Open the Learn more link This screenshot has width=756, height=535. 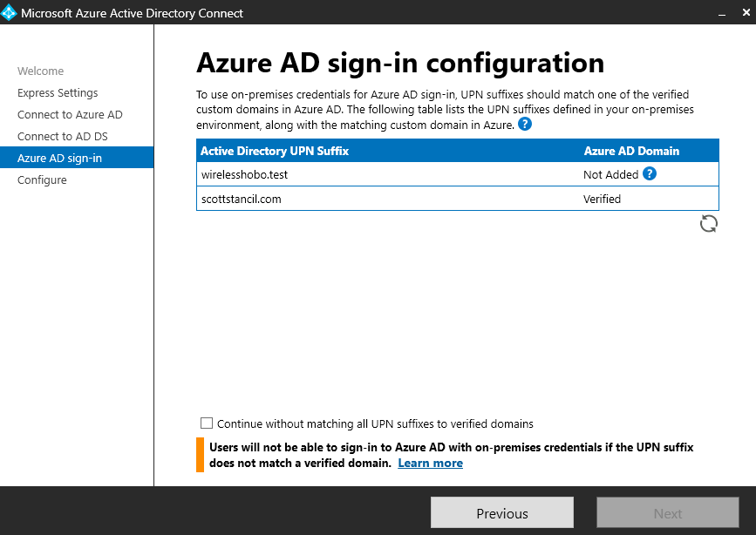tap(430, 464)
